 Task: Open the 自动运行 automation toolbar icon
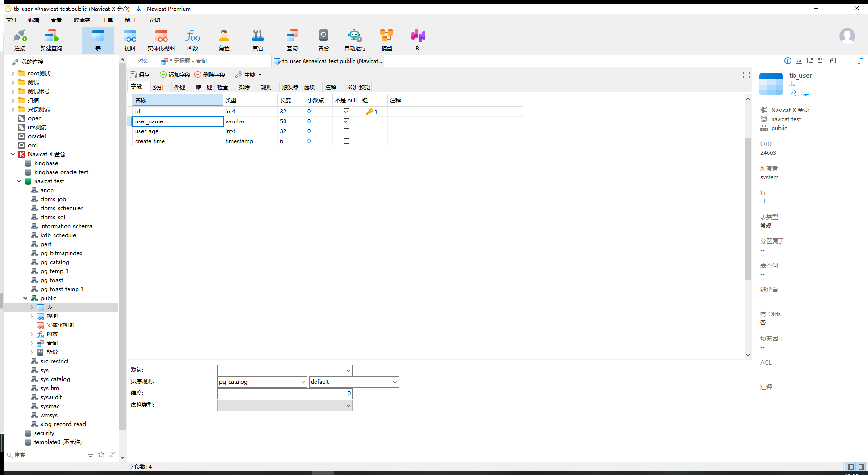tap(355, 40)
